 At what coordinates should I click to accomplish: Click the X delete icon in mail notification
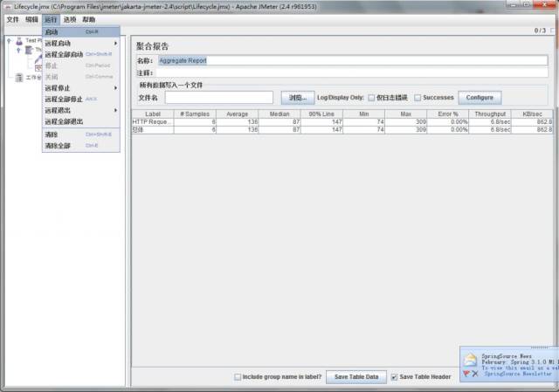[x=475, y=374]
